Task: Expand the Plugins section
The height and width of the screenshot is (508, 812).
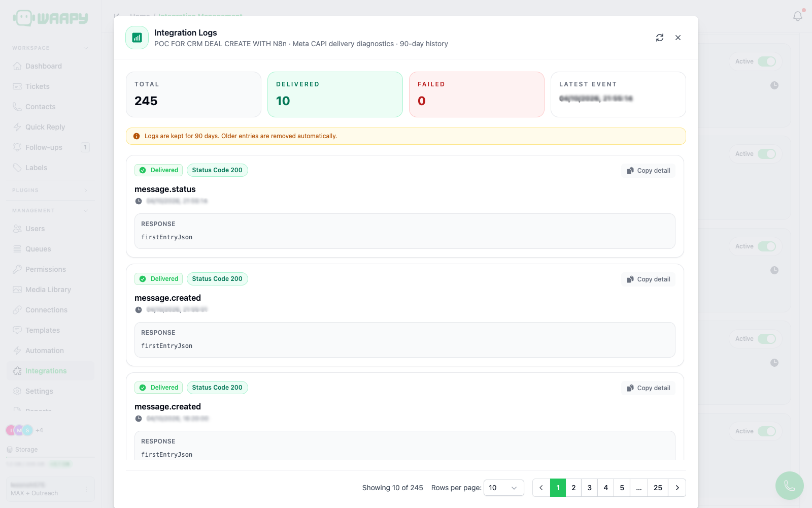Action: click(86, 190)
